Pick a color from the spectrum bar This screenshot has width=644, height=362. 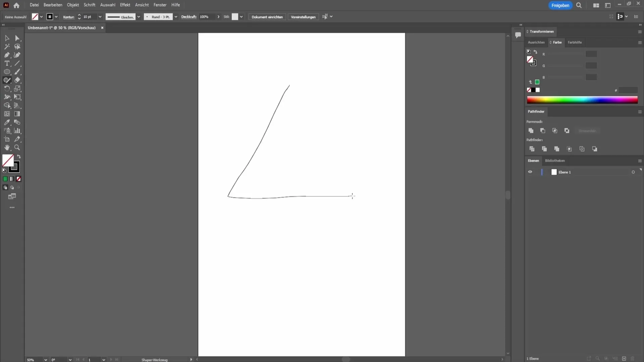(x=582, y=100)
